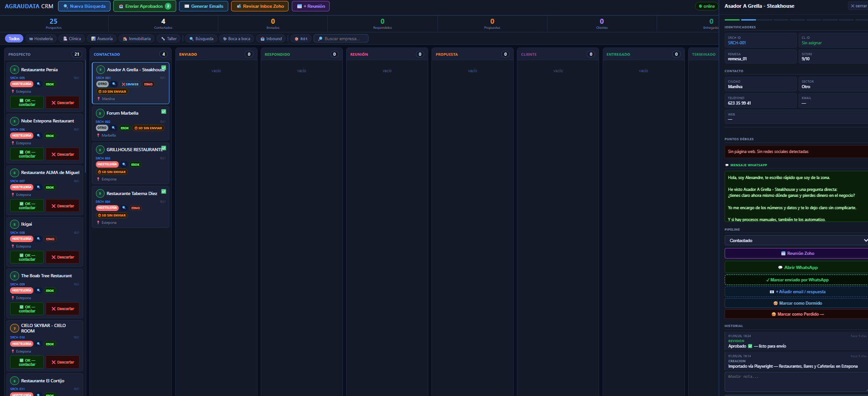Click OK contactar on Restaurante Persia
Image resolution: width=868 pixels, height=396 pixels.
point(27,102)
